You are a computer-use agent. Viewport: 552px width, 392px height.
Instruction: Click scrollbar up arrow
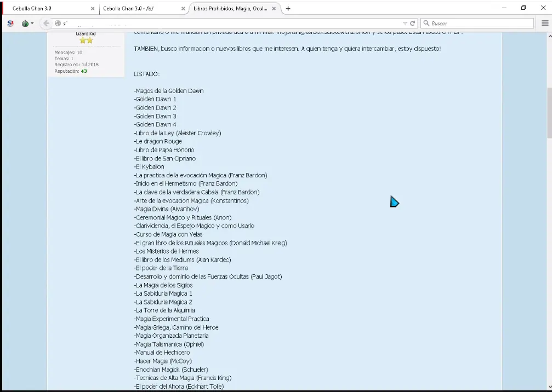point(549,36)
